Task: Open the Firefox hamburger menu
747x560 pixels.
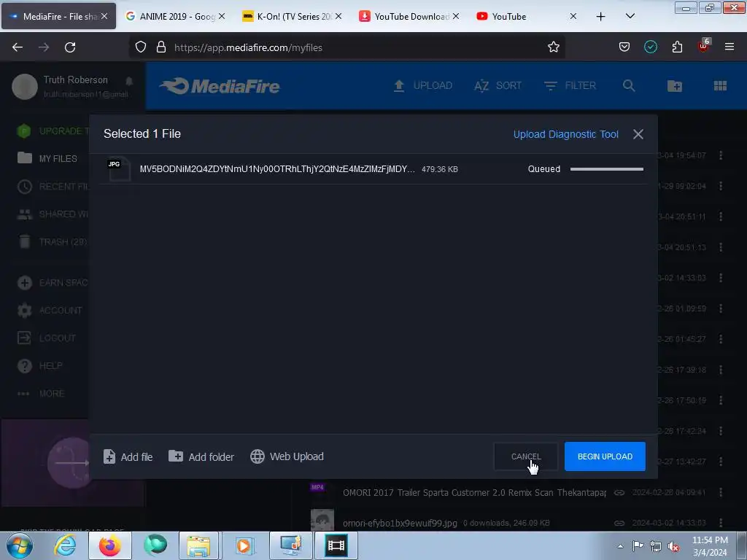Action: pos(729,47)
